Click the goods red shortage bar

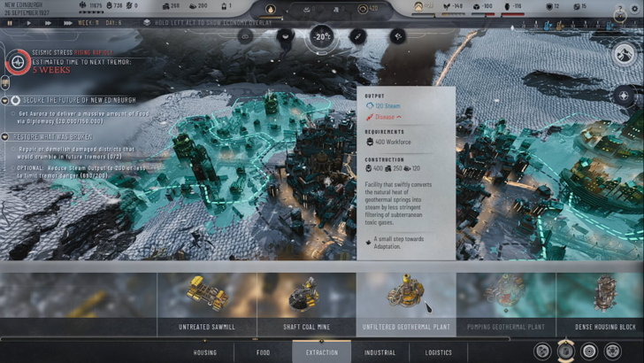tap(513, 15)
